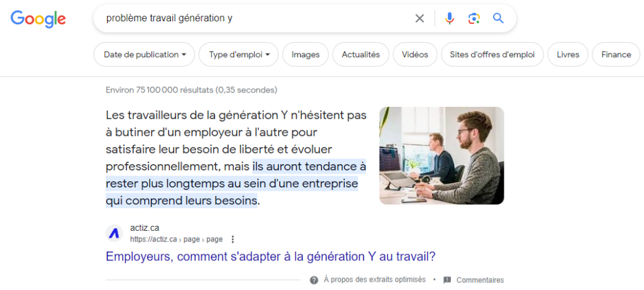Start voice search with the microphone icon
Screen dimensions: 644x290
click(x=450, y=18)
